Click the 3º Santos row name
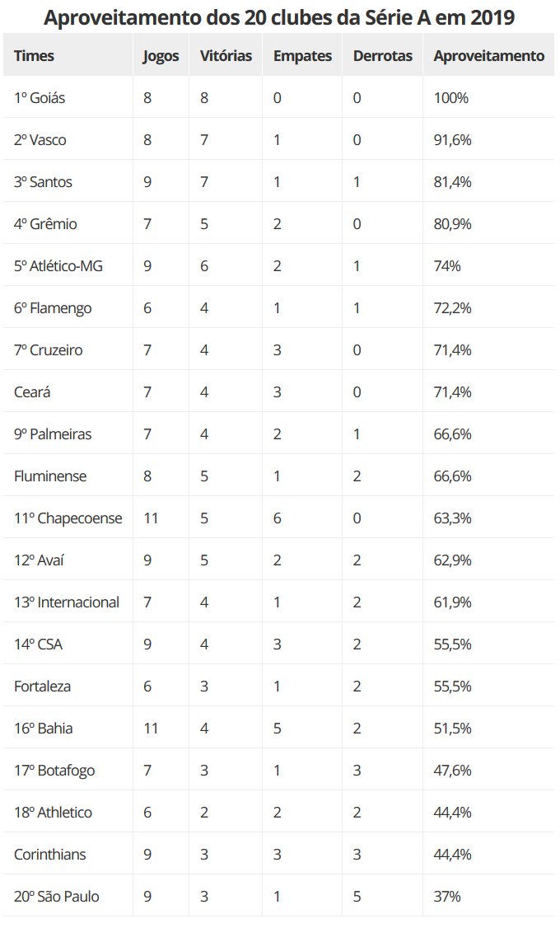This screenshot has width=560, height=942. tap(43, 182)
